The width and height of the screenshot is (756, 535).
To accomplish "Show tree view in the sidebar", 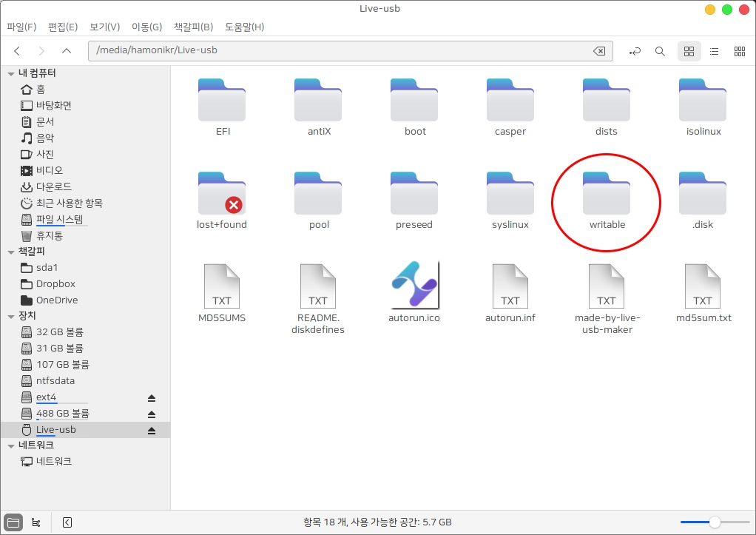I will 36,522.
